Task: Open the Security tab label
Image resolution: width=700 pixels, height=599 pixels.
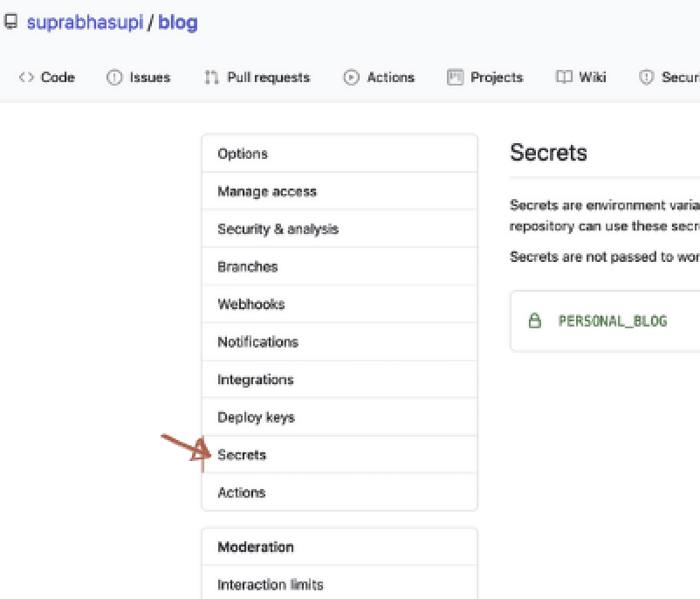Action: click(680, 77)
